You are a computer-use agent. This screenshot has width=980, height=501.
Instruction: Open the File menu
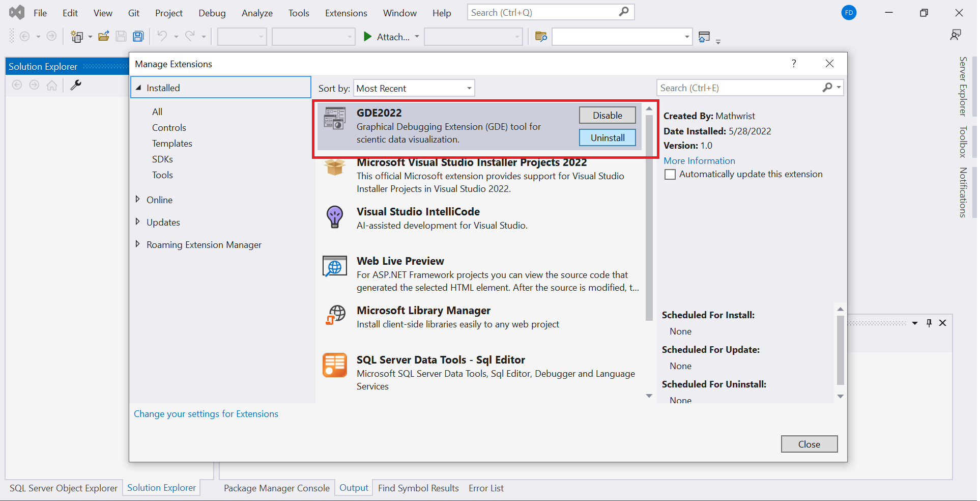click(40, 13)
